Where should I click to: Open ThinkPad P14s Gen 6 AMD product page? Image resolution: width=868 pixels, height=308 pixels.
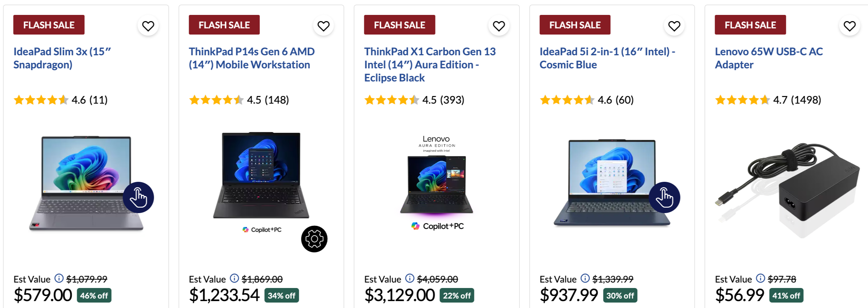[252, 58]
